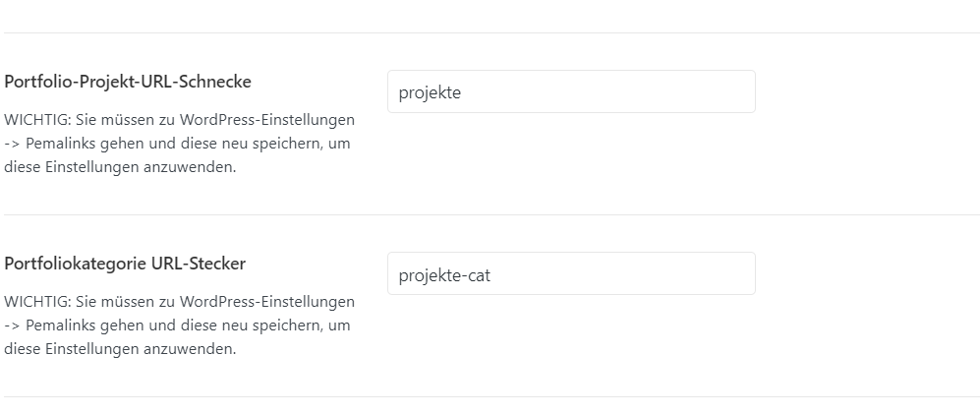Image resolution: width=980 pixels, height=414 pixels.
Task: Click the divider line below Portfoliokategorie section
Action: 491,396
